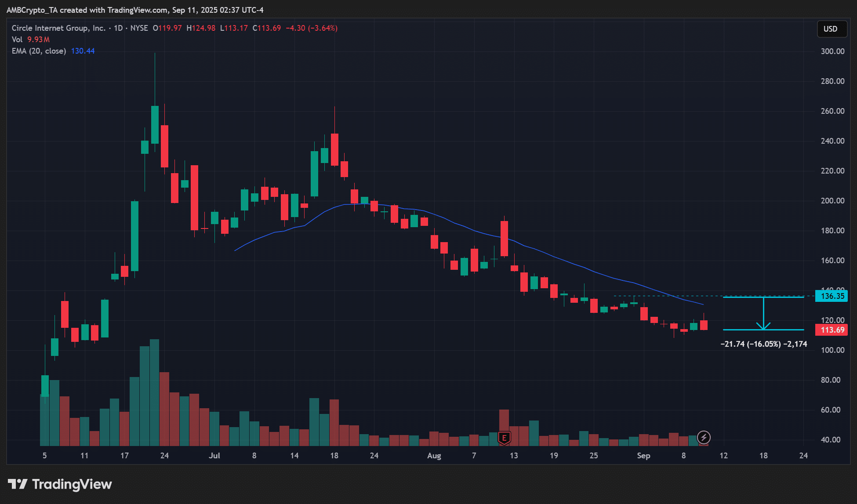857x504 pixels.
Task: Click the red earnings E marker
Action: click(504, 438)
